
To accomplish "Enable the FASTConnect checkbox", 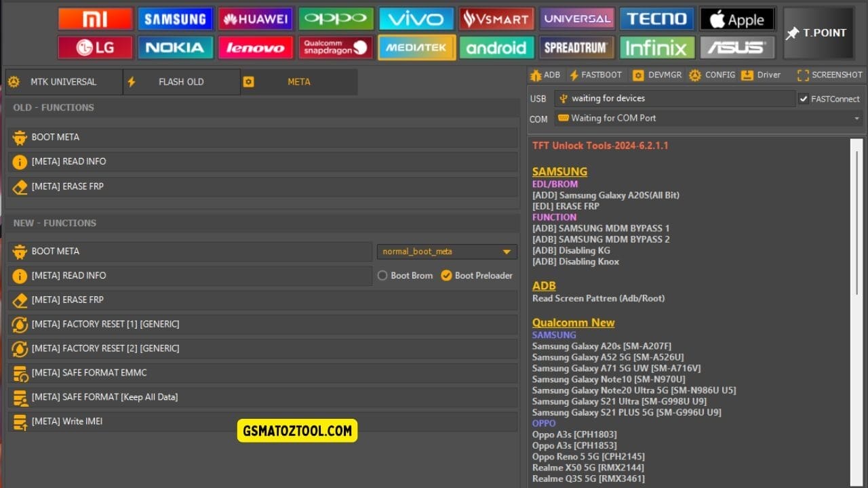I will point(804,98).
